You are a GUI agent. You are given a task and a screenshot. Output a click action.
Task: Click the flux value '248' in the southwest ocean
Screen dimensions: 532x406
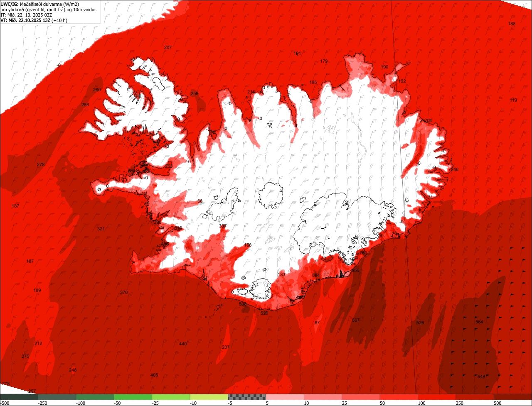(x=73, y=370)
